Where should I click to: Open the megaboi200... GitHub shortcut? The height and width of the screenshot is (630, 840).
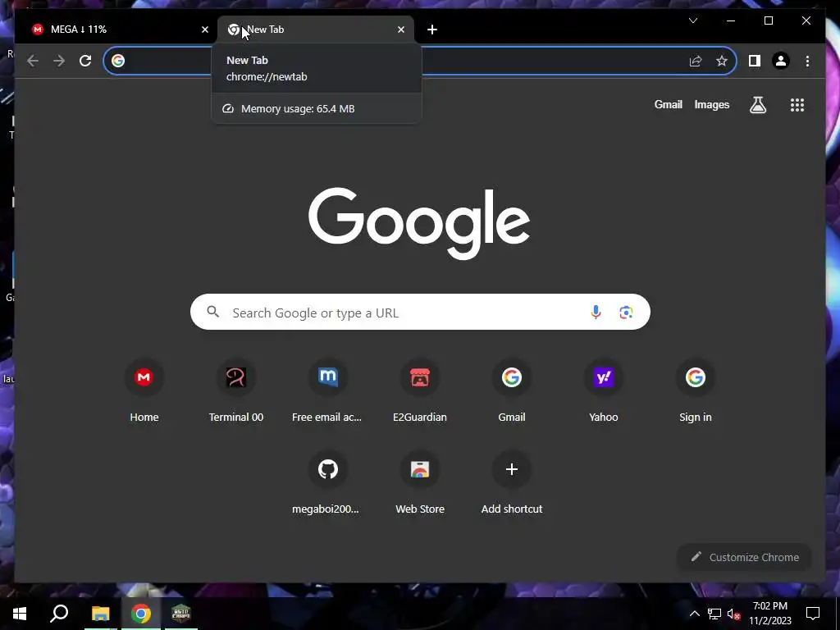[327, 483]
